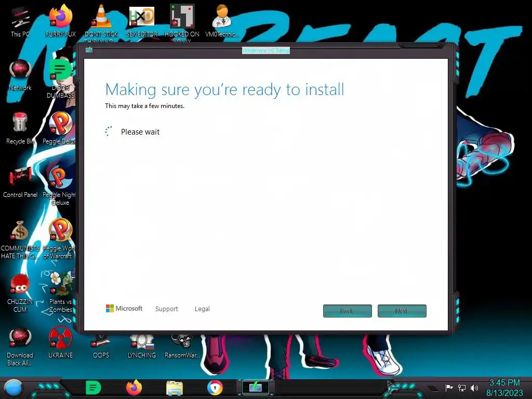Launch Peggle Nights Deluxe shortcut
Screen dimensions: 532x399
click(60, 185)
